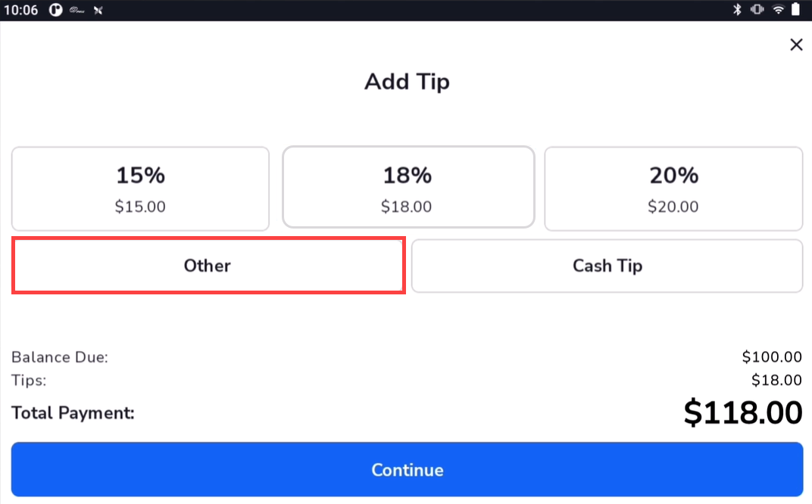812x504 pixels.
Task: Tap the vibrate mode status icon
Action: [x=756, y=10]
